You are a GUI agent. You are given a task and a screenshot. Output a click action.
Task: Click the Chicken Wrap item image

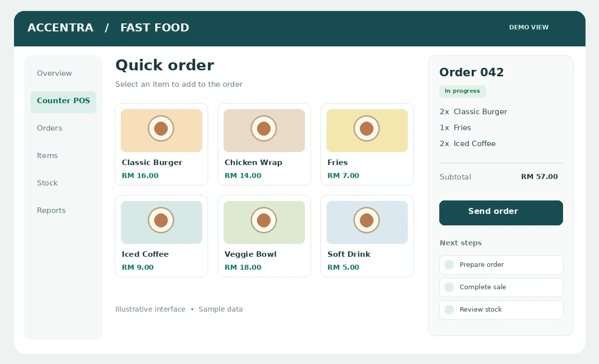(264, 131)
